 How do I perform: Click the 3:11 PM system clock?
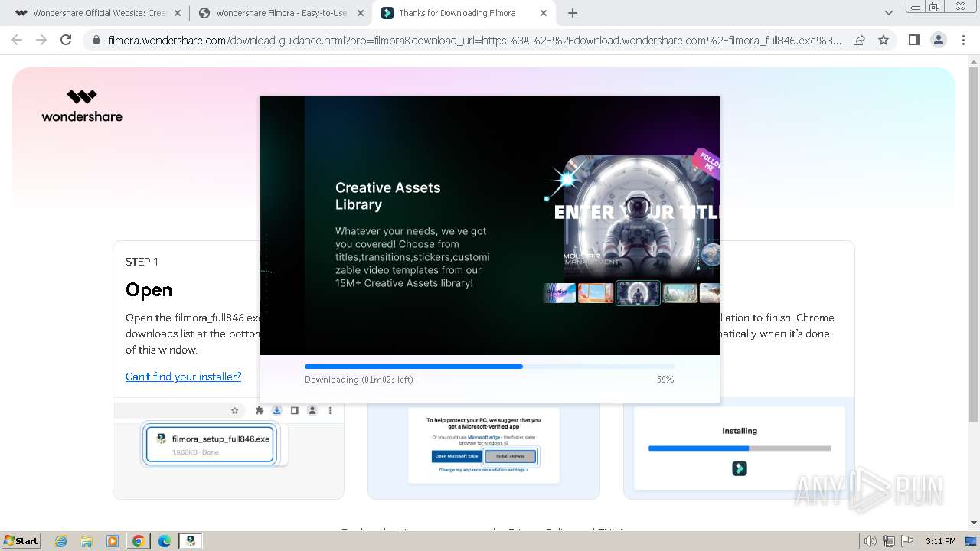[x=941, y=541]
